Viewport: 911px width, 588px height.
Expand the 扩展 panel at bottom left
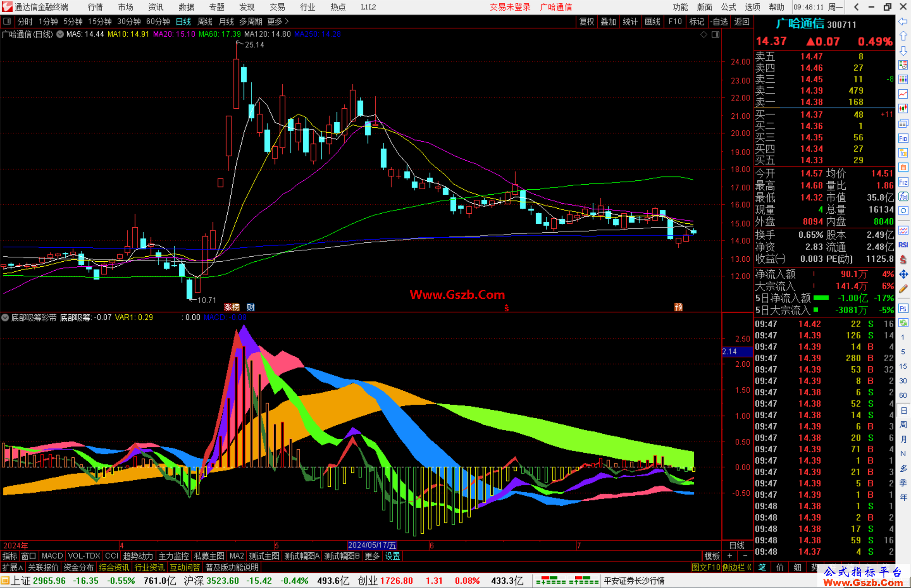tap(12, 567)
